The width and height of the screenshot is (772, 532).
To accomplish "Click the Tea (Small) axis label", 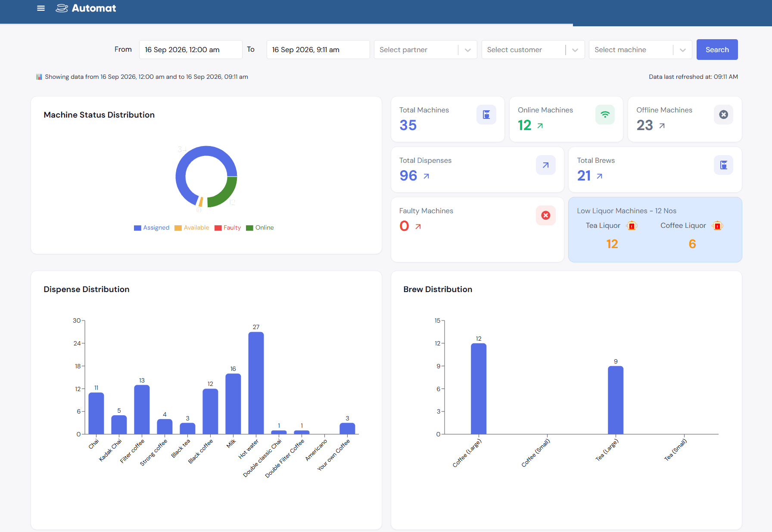I will pyautogui.click(x=675, y=450).
